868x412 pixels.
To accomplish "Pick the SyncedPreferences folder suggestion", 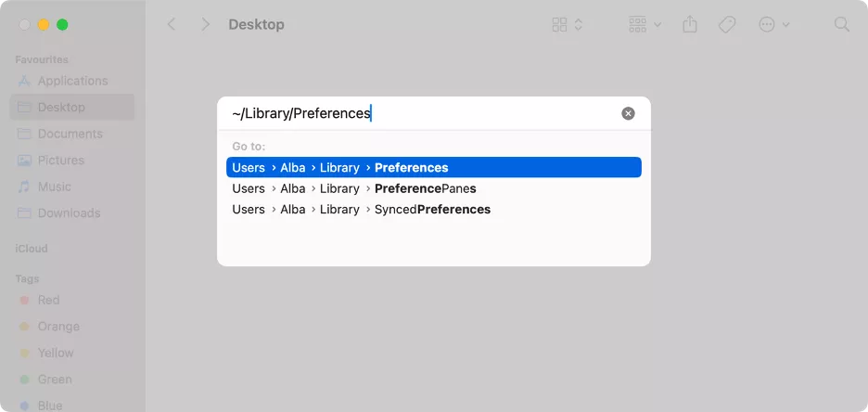I will pos(433,210).
